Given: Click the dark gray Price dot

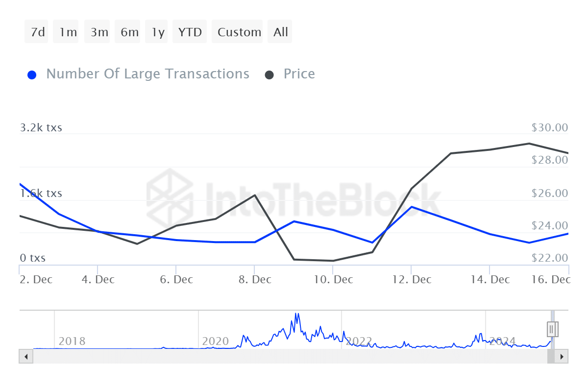Looking at the screenshot, I should pyautogui.click(x=269, y=75).
